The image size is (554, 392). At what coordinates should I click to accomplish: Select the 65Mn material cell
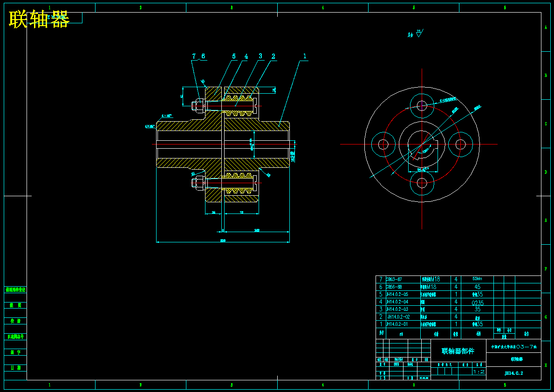[x=477, y=279]
